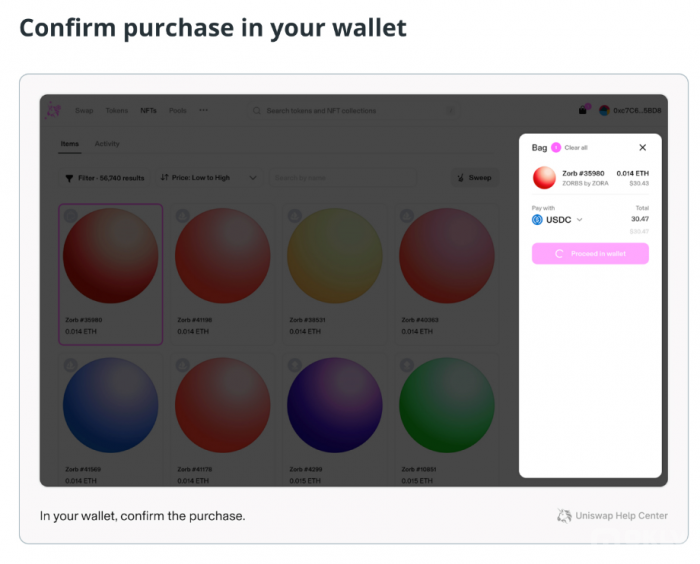700x564 pixels.
Task: Click the Proceed in wallet button
Action: click(590, 254)
